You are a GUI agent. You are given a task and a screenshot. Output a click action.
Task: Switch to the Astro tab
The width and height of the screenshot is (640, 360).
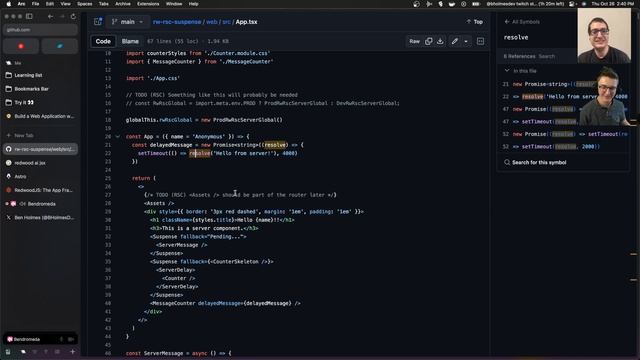[x=40, y=176]
